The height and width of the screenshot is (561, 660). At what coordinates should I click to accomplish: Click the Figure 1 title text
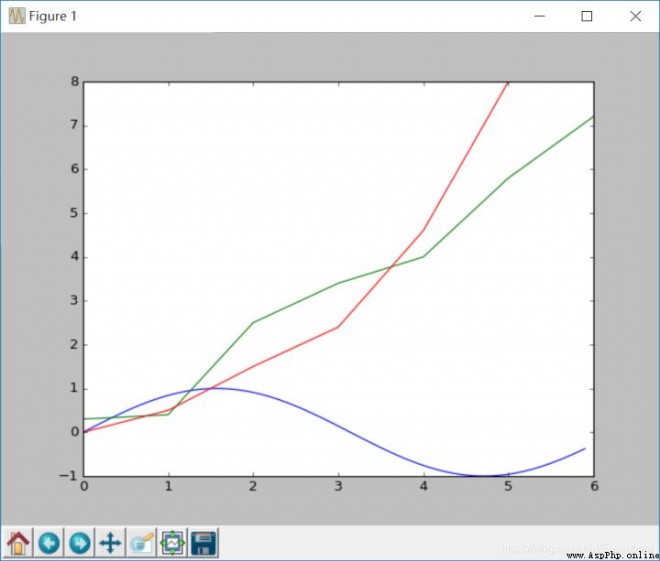coord(53,16)
